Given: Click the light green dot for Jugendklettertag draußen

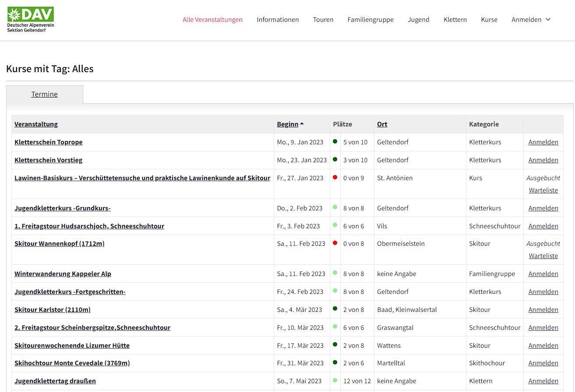Looking at the screenshot, I should 335,380.
